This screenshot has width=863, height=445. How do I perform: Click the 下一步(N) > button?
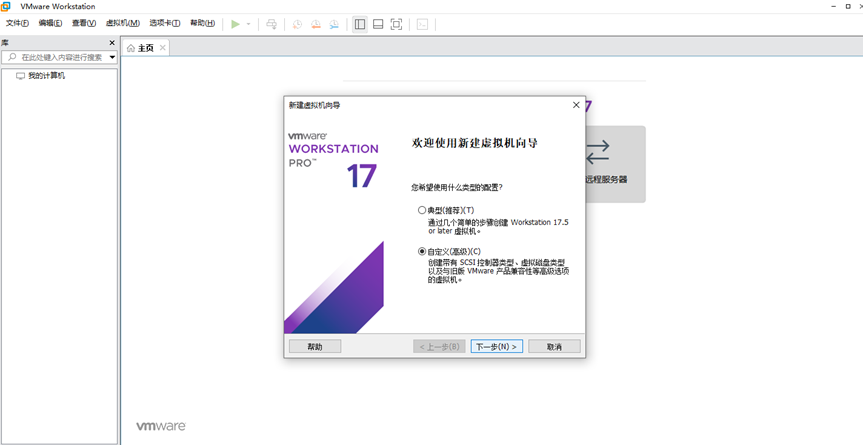coord(496,347)
